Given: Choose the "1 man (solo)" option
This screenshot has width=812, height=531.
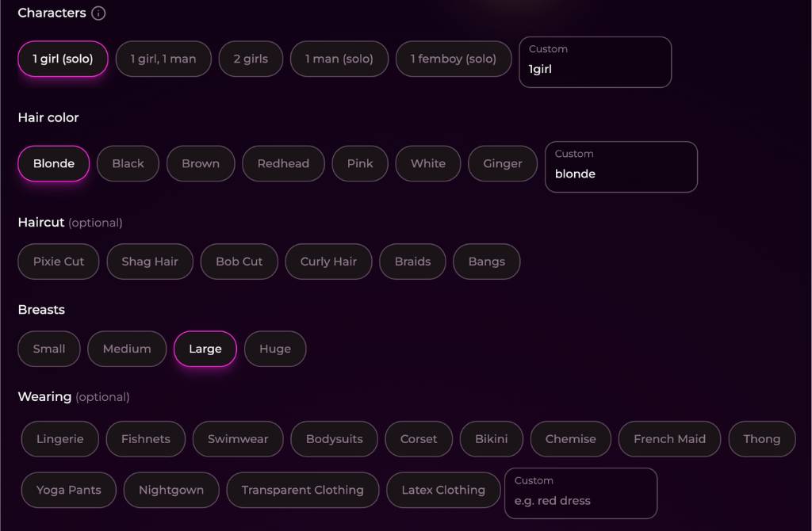Looking at the screenshot, I should (x=339, y=59).
